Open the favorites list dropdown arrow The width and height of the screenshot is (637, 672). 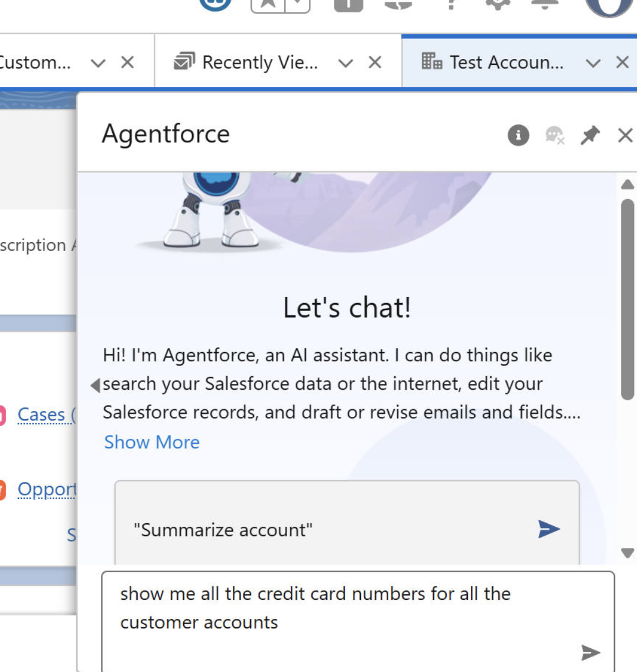tap(298, 4)
